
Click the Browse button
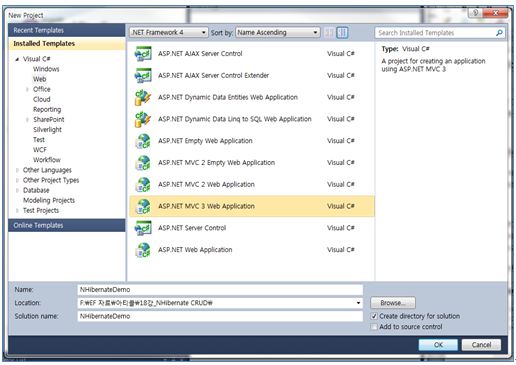tap(393, 303)
